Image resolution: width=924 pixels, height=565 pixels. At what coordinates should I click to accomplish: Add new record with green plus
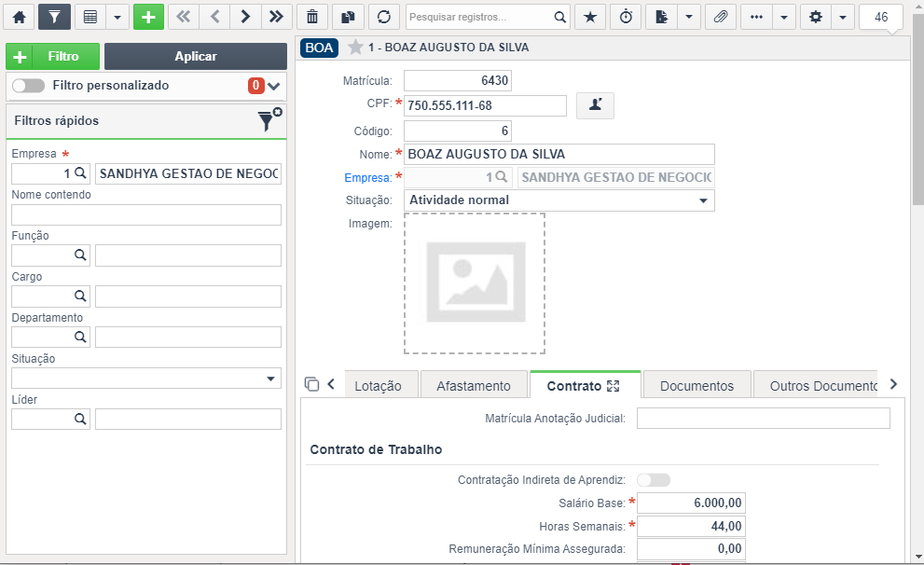pyautogui.click(x=148, y=17)
